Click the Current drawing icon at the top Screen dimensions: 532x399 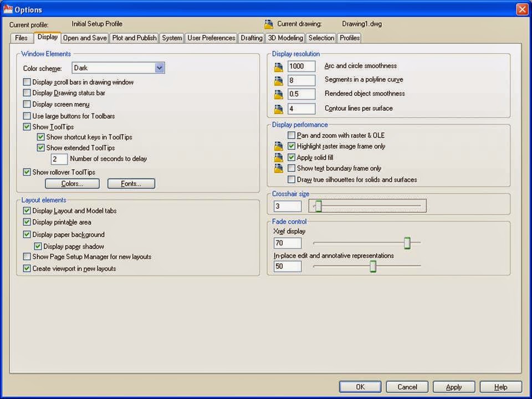(x=269, y=24)
